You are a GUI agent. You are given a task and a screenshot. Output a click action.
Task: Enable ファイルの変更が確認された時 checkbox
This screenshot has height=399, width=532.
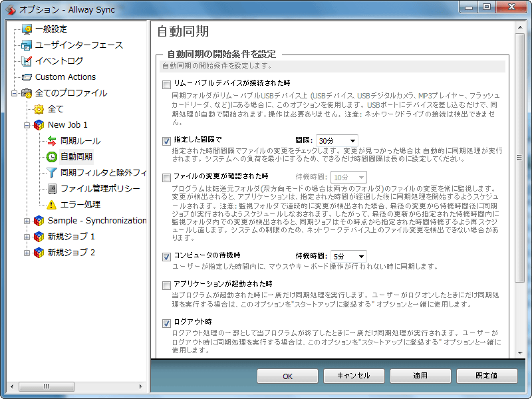pos(166,178)
